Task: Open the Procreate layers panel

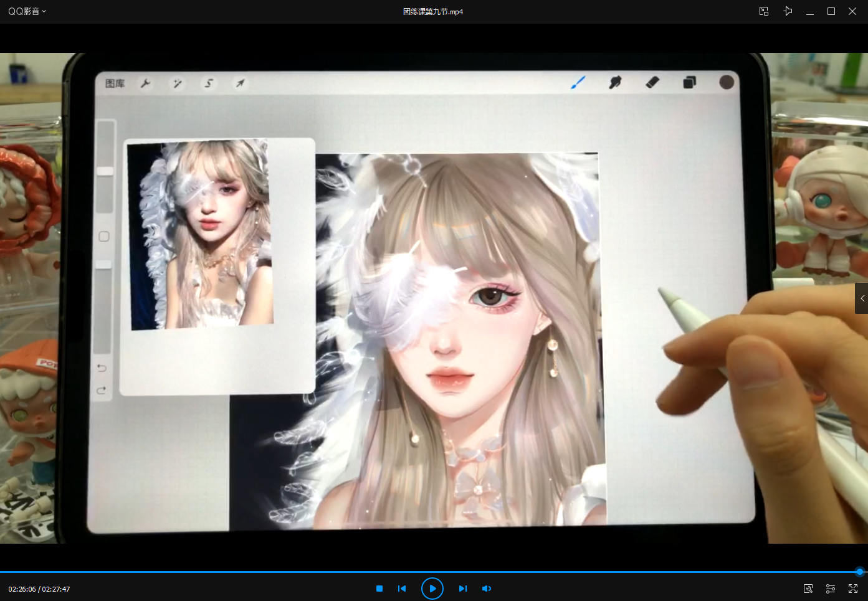Action: [689, 82]
